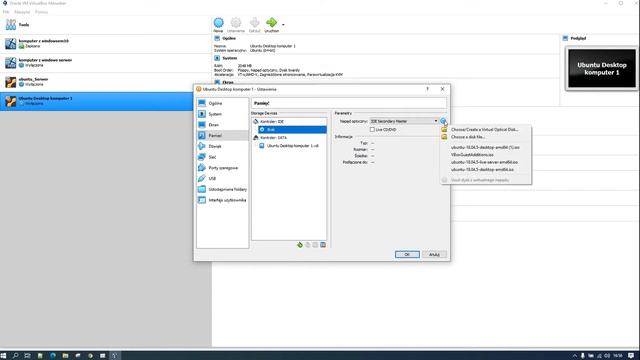
Task: Open the System settings category
Action: click(x=222, y=114)
